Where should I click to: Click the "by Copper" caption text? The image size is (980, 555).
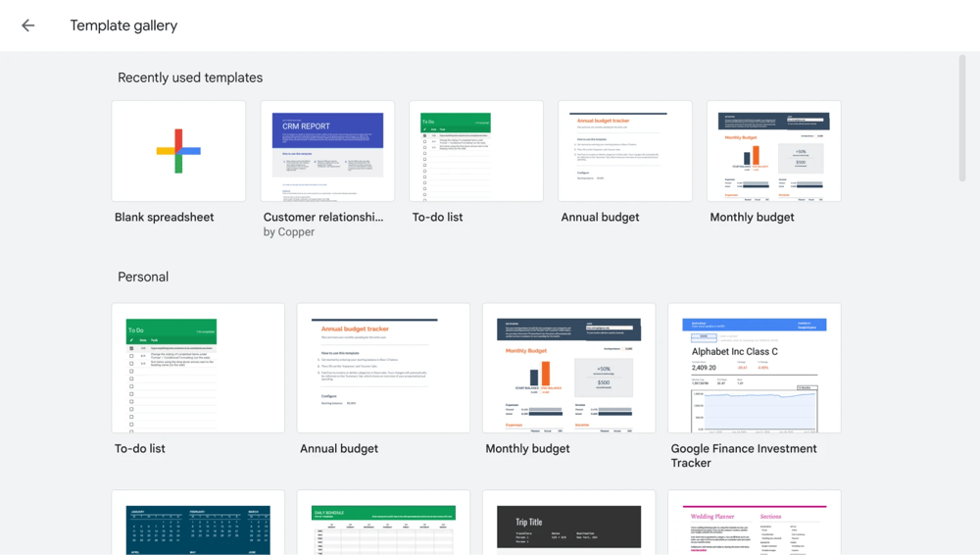click(289, 232)
